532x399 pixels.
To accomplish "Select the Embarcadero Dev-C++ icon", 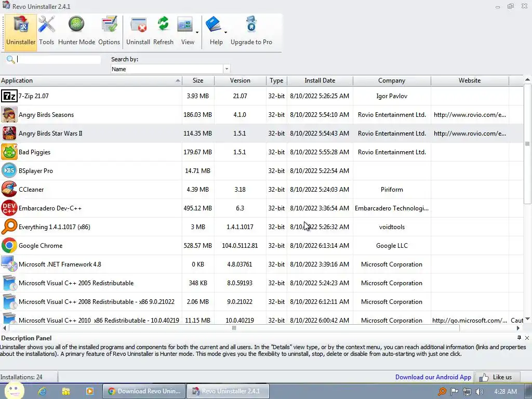I will [x=9, y=208].
